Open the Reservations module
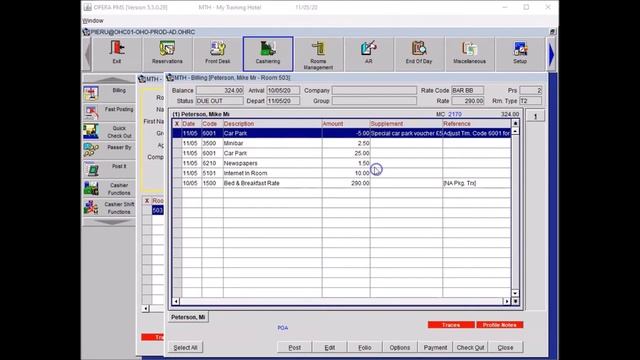This screenshot has height=360, width=640. pyautogui.click(x=167, y=54)
